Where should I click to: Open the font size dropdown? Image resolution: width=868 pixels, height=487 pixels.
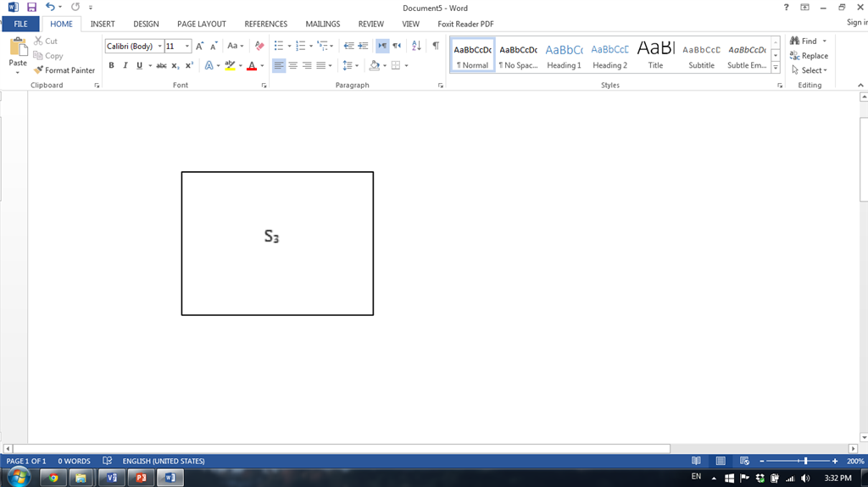pos(187,46)
